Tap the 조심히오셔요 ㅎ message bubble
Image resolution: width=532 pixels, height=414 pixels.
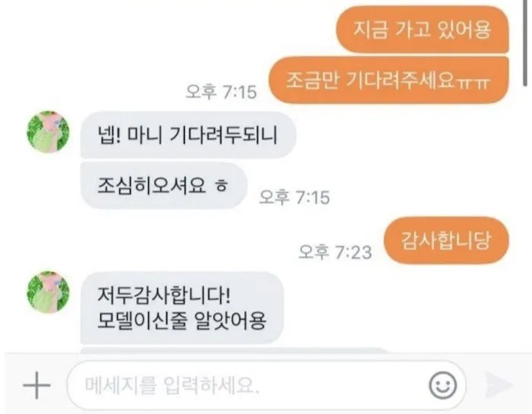coord(163,185)
